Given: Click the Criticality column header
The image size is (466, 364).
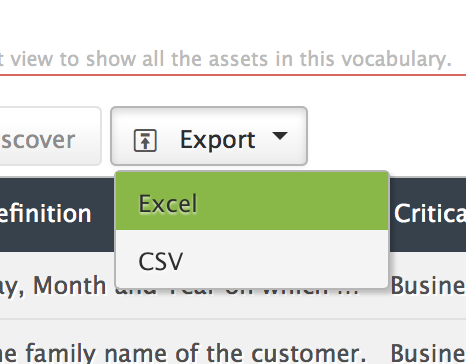Looking at the screenshot, I should tap(430, 213).
